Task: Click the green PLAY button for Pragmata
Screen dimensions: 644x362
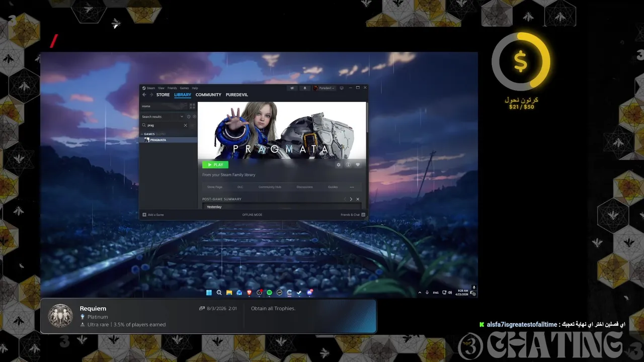Action: point(215,165)
